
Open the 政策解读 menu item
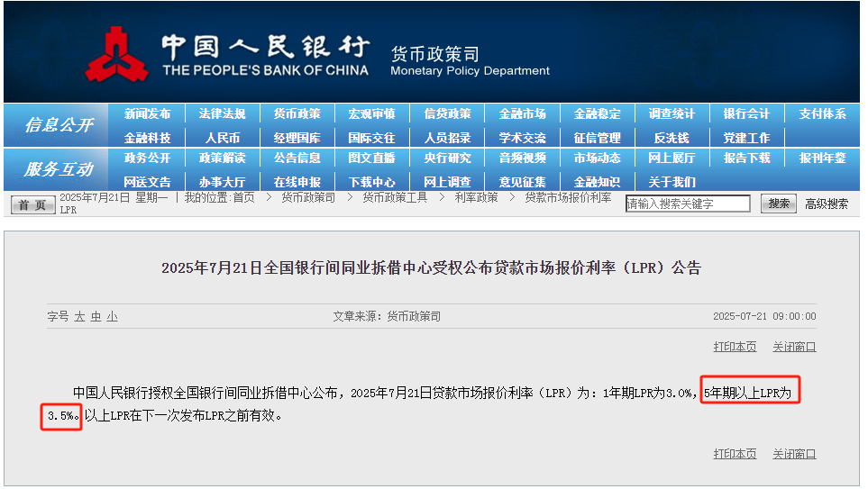222,158
